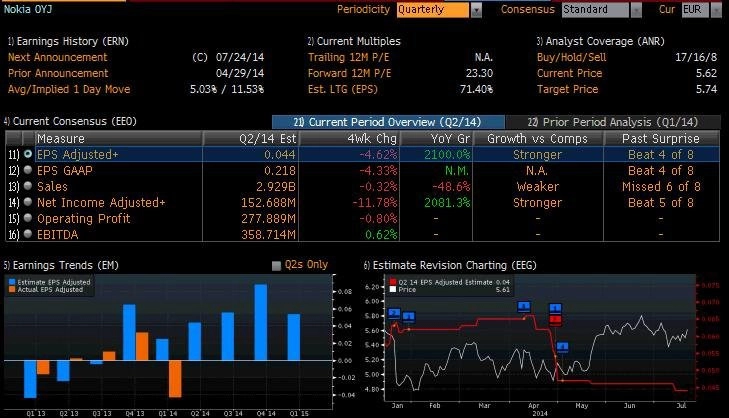Open Earnings History (ERN) section
This screenshot has width=729, height=418.
click(x=68, y=41)
